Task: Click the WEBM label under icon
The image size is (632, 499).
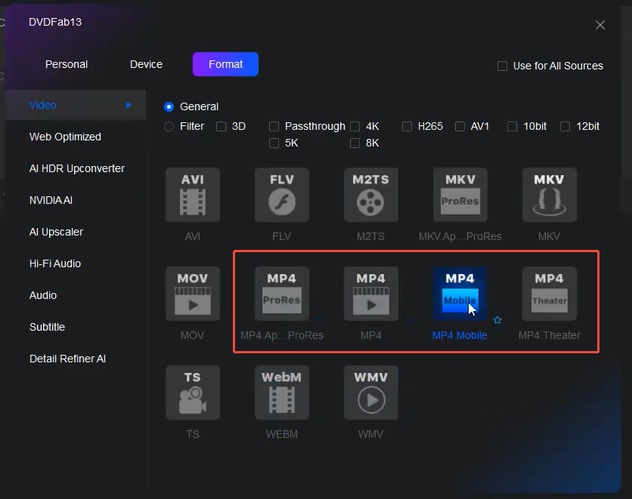Action: (x=282, y=435)
